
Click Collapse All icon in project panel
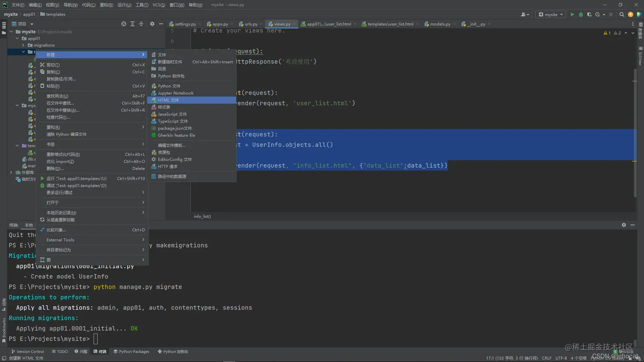click(x=141, y=24)
